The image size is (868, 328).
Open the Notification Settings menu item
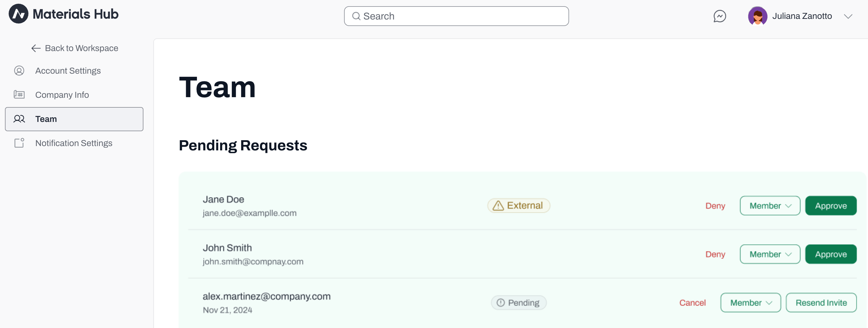click(74, 143)
